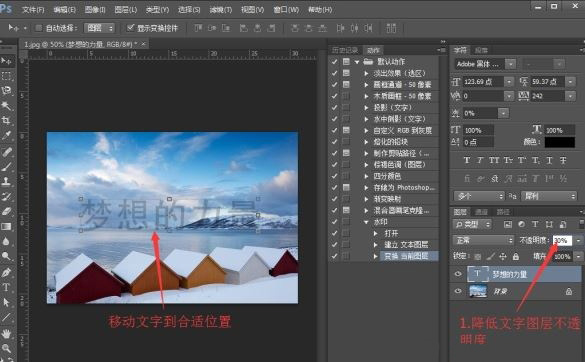Collapse the 水印 action
The image size is (585, 362).
click(366, 222)
